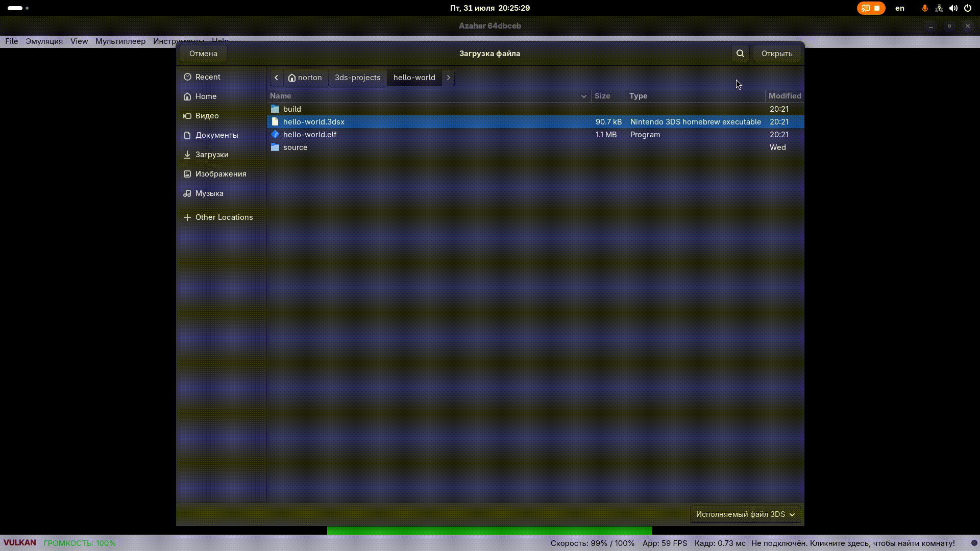
Task: Click the network status icon in top bar
Action: click(939, 8)
